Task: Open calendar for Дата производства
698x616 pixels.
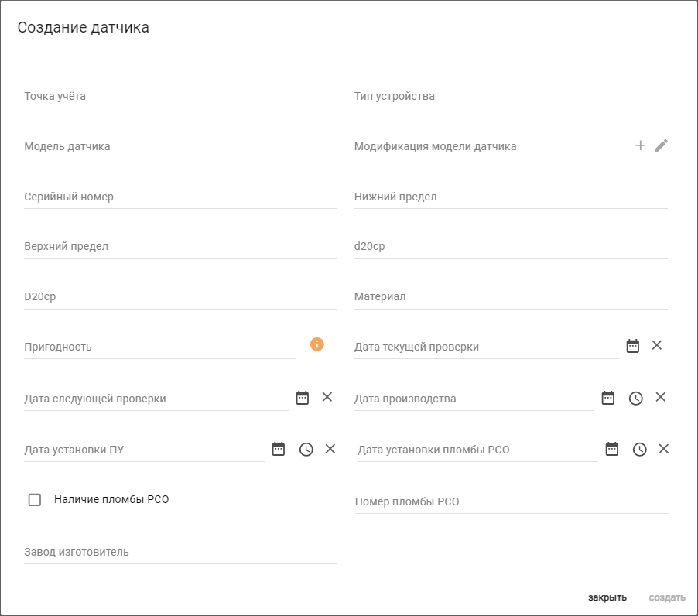Action: [x=608, y=398]
